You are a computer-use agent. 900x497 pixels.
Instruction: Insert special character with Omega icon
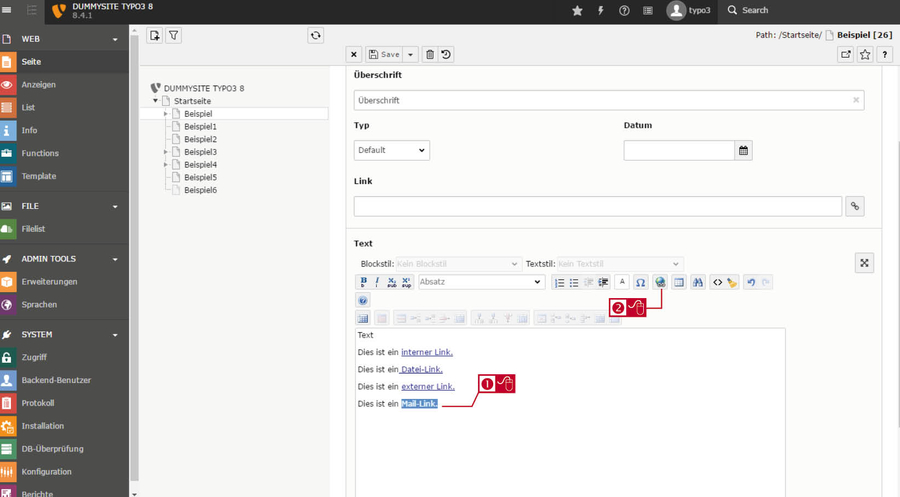pos(641,282)
